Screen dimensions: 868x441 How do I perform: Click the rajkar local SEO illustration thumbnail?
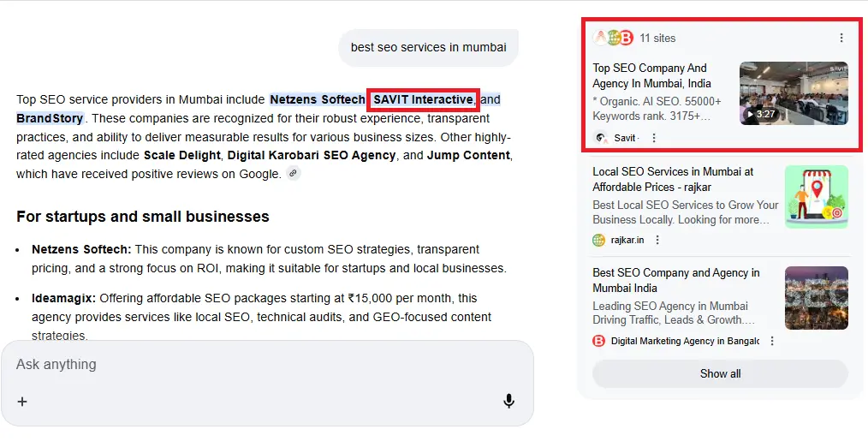[x=816, y=197]
